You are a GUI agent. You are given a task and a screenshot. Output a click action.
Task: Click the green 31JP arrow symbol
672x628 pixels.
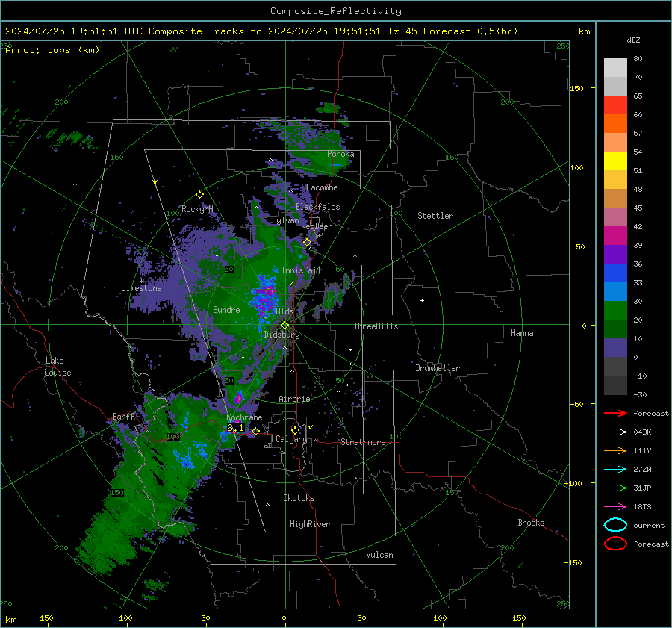pos(615,488)
